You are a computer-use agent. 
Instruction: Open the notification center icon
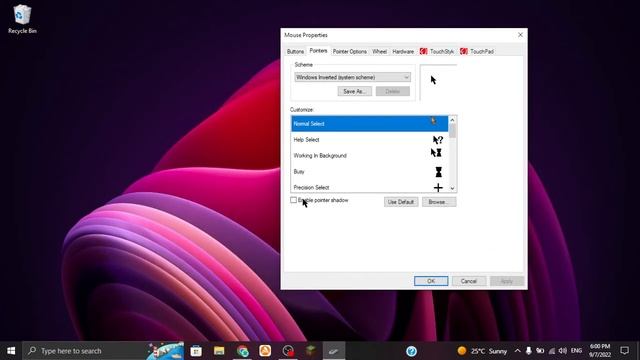point(624,351)
